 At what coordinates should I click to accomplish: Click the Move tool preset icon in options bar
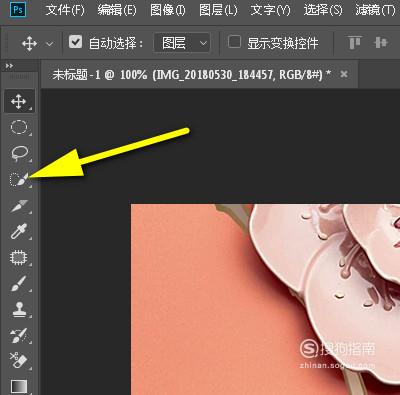pos(29,43)
